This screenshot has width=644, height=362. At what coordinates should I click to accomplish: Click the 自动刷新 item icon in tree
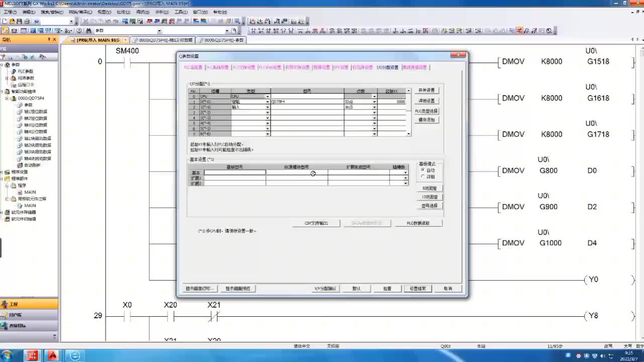click(x=20, y=165)
